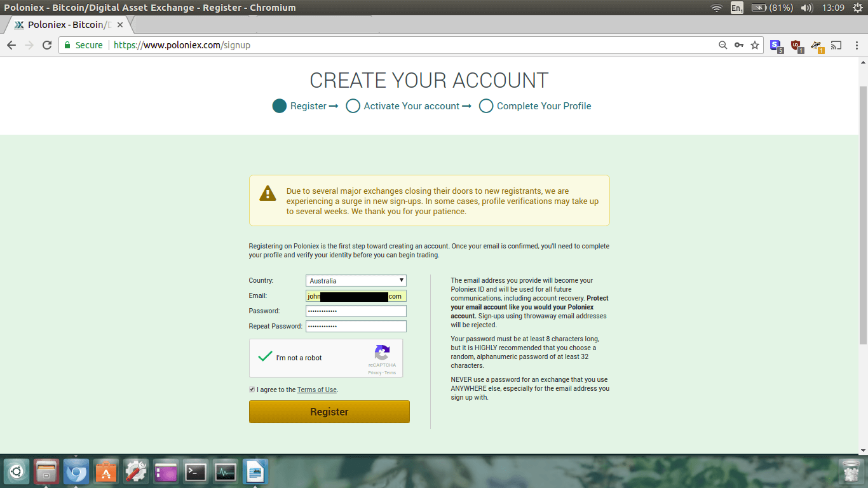The height and width of the screenshot is (488, 868).
Task: Open the saved passwords key icon
Action: point(738,45)
